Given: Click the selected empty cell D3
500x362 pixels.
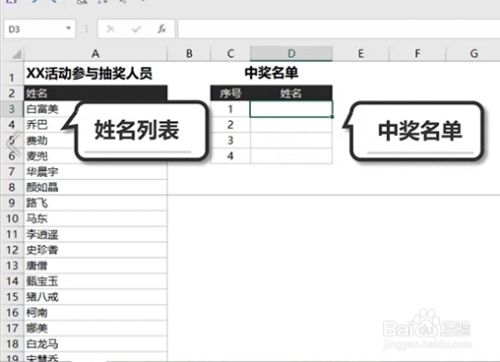Looking at the screenshot, I should 291,109.
